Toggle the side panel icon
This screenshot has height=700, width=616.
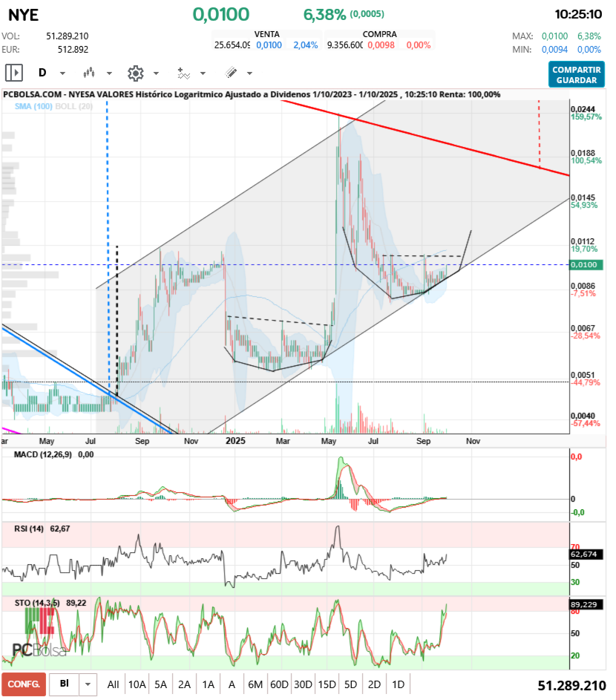13,73
